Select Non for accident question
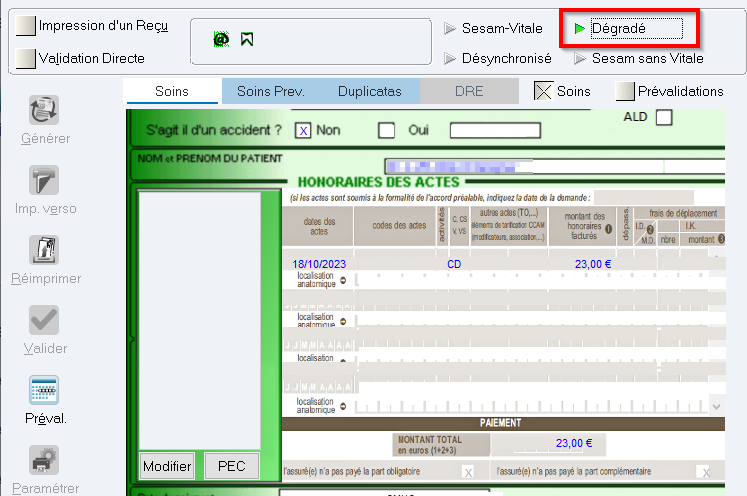Screen dimensions: 747x496 [x=303, y=131]
